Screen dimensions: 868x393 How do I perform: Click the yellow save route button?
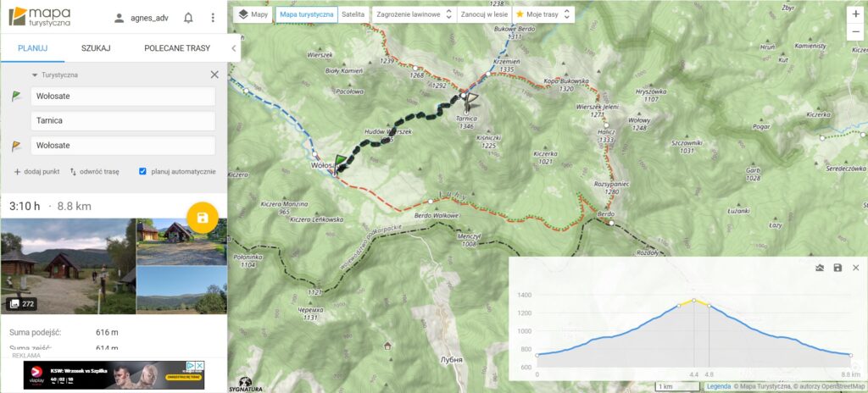[203, 218]
